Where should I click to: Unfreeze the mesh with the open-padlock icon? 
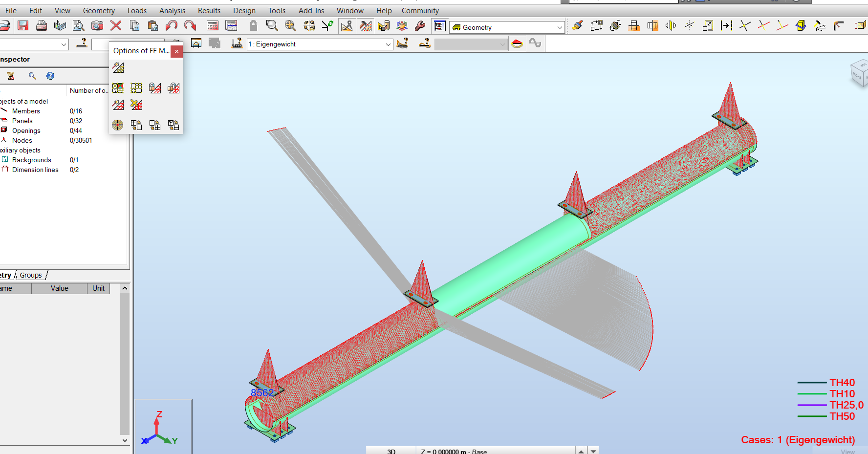click(174, 88)
